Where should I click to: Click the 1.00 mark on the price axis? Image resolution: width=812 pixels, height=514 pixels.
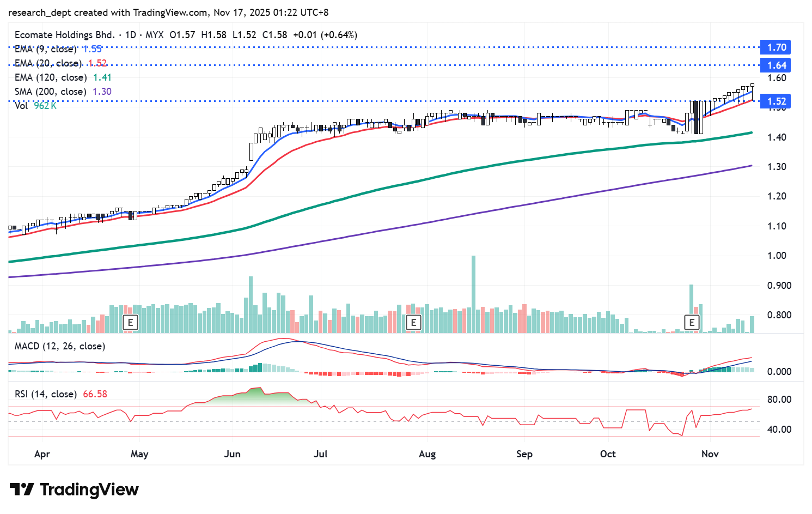pyautogui.click(x=776, y=256)
